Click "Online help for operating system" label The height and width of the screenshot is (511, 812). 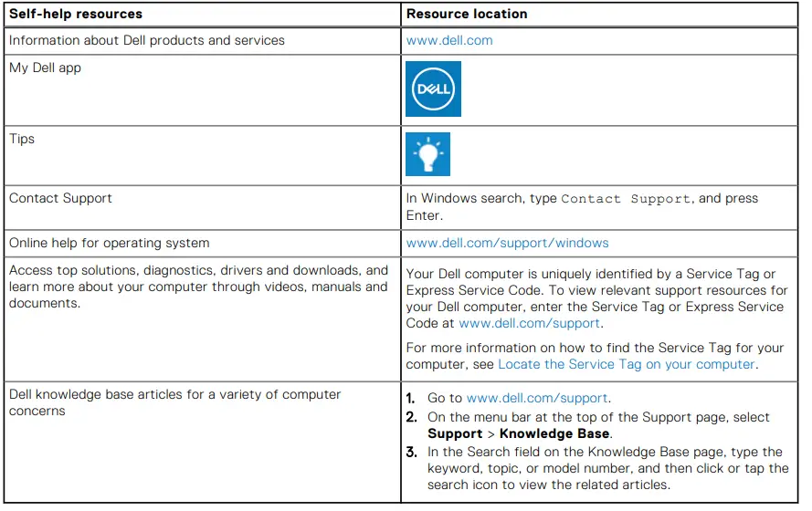109,244
